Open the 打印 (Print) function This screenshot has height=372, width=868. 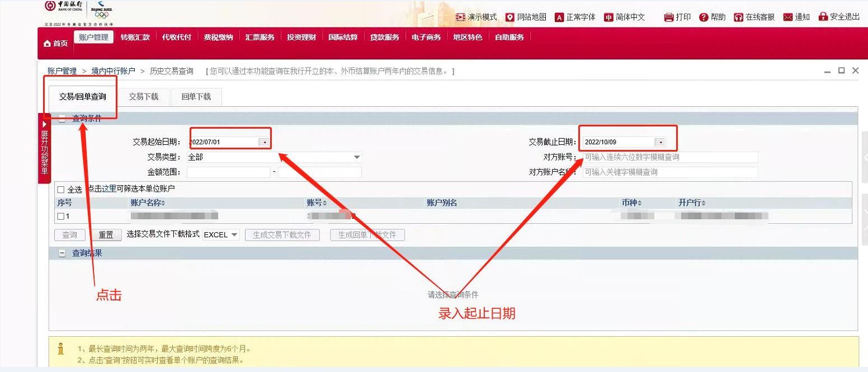[677, 17]
